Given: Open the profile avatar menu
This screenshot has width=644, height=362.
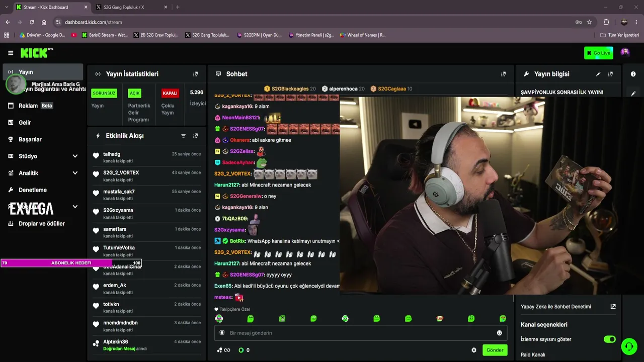Looking at the screenshot, I should 625,53.
